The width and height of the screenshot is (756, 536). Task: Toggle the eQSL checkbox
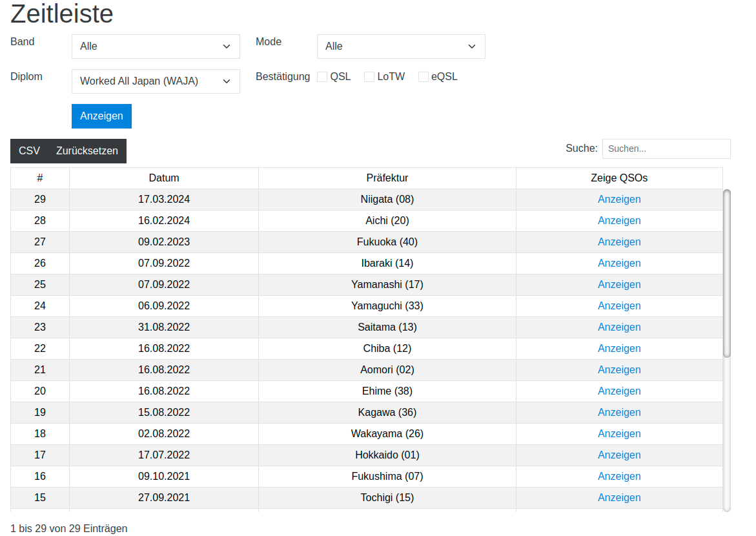[424, 77]
